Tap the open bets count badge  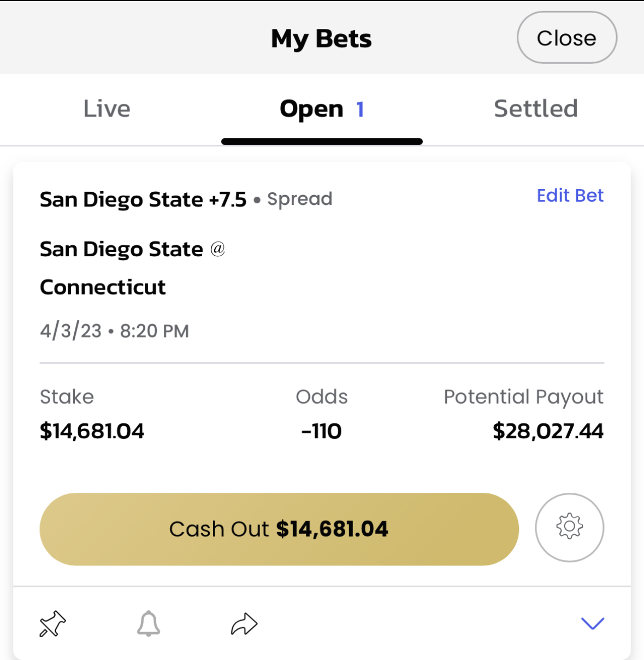point(360,110)
